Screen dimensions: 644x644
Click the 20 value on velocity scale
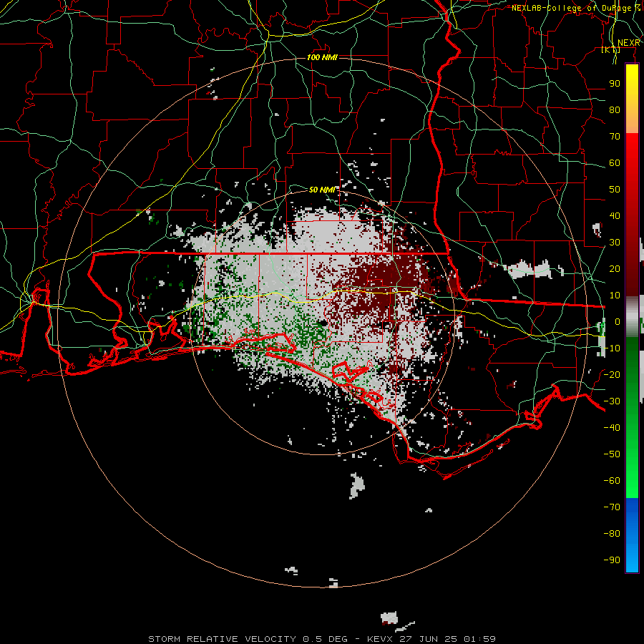(x=615, y=269)
